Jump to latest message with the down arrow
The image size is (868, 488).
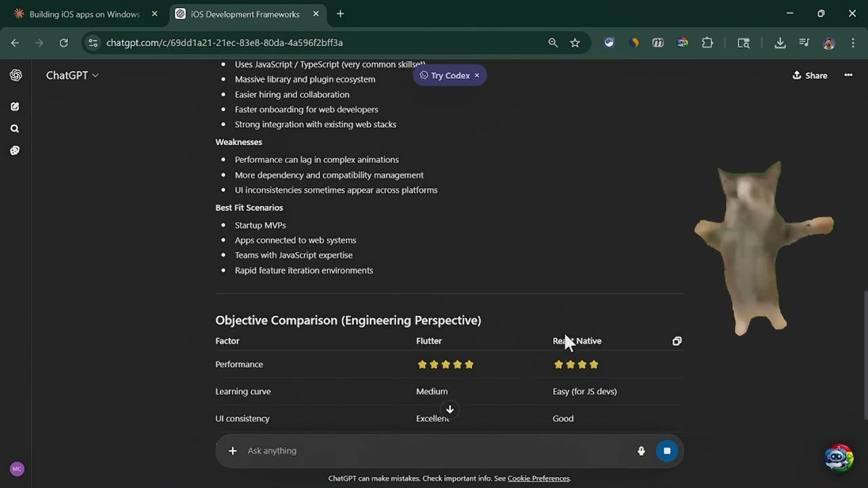tap(450, 409)
